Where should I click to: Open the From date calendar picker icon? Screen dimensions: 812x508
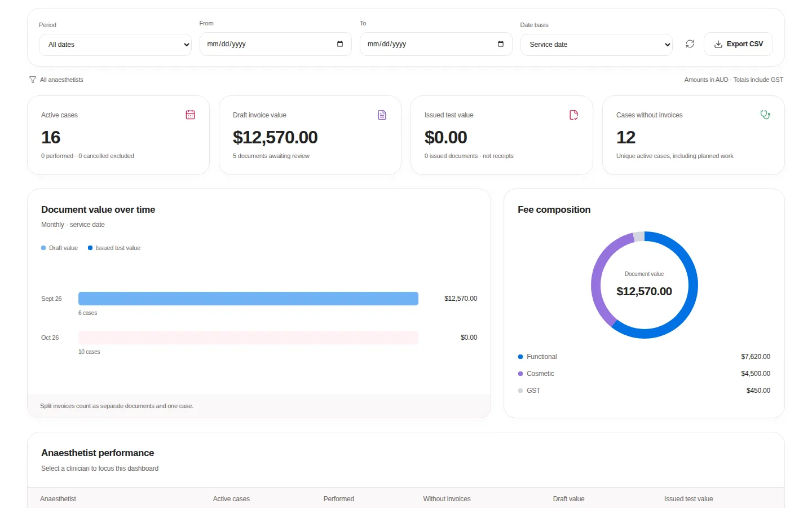tap(340, 44)
